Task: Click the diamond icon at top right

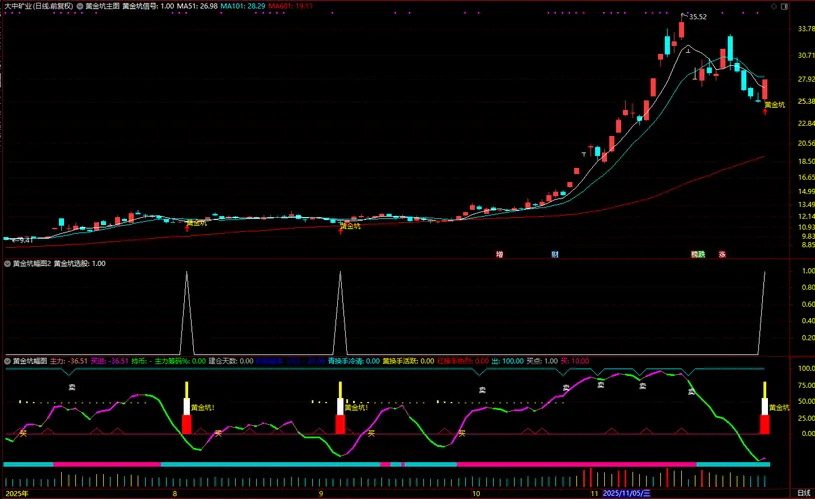Action: point(773,6)
